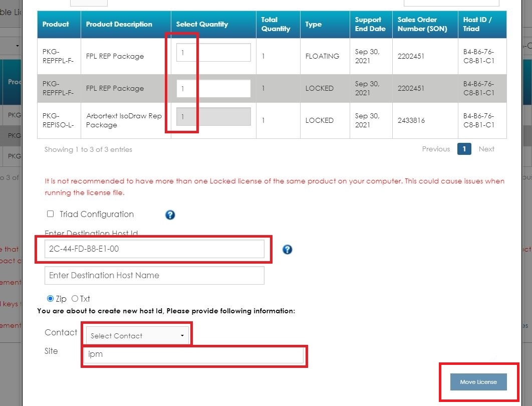
Task: Click the Enter Destination Host Name field
Action: coord(154,275)
